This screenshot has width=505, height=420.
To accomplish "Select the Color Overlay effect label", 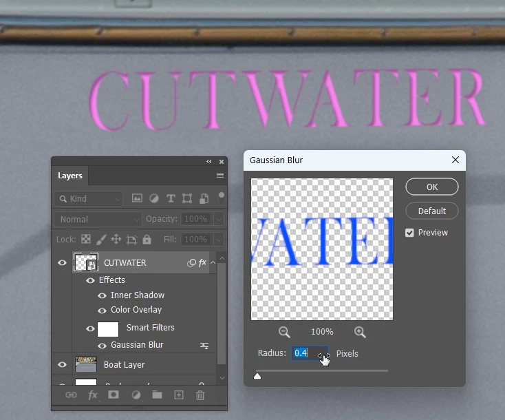I will click(x=136, y=310).
